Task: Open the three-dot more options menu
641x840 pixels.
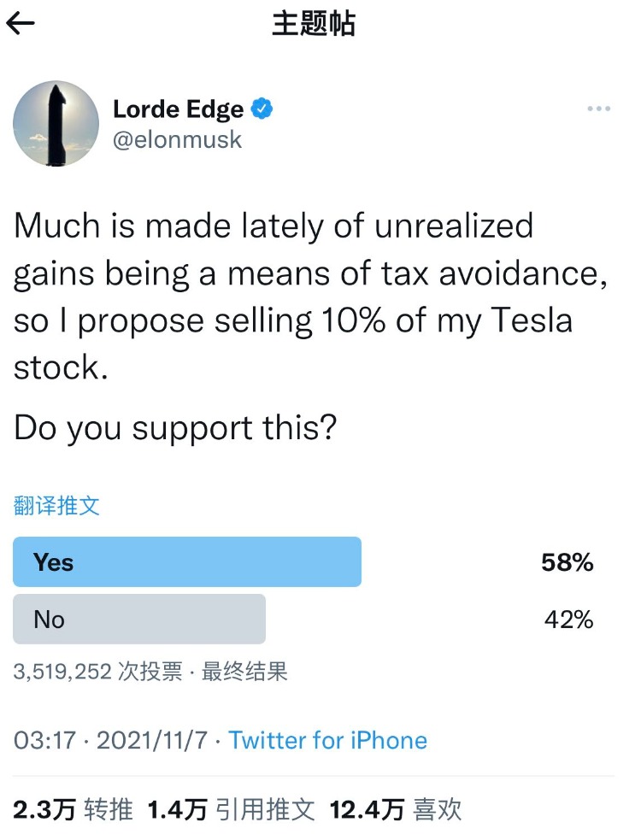Action: [x=598, y=109]
